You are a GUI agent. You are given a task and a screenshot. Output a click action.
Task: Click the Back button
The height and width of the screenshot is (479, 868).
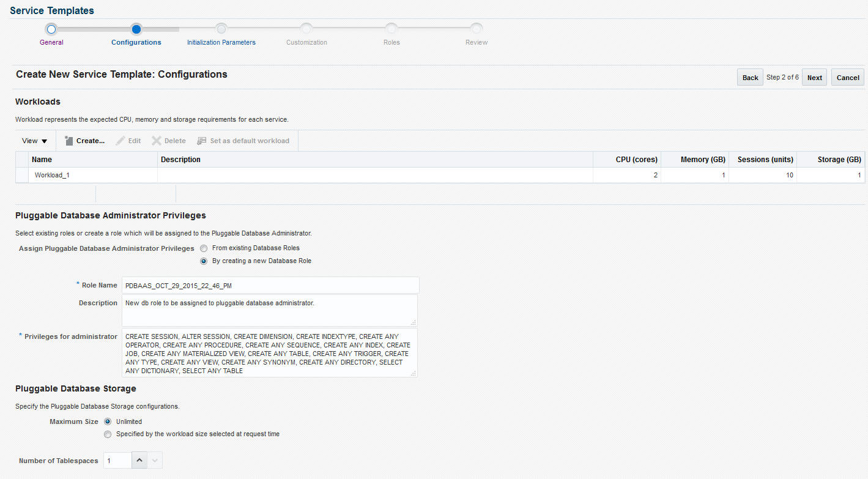[750, 78]
